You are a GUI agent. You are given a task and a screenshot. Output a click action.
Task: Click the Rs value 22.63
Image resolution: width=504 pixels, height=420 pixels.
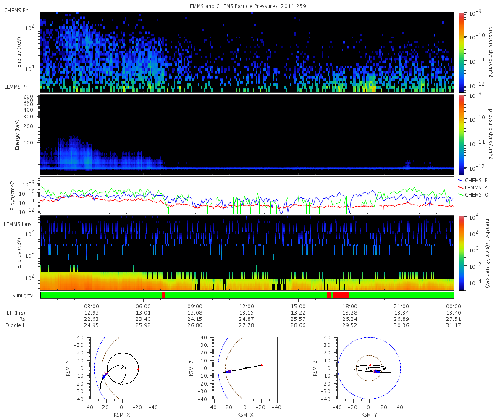(x=92, y=319)
